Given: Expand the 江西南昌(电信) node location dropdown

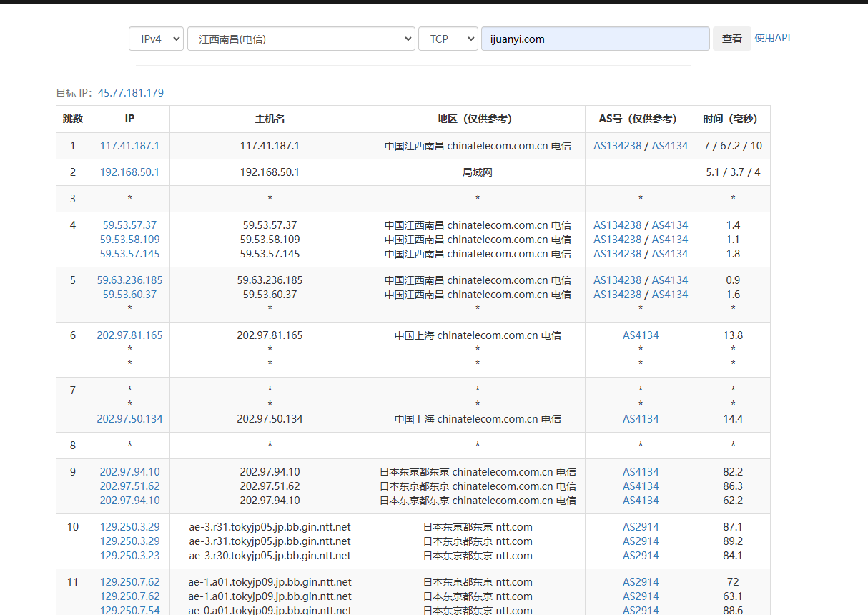Looking at the screenshot, I should coord(300,39).
